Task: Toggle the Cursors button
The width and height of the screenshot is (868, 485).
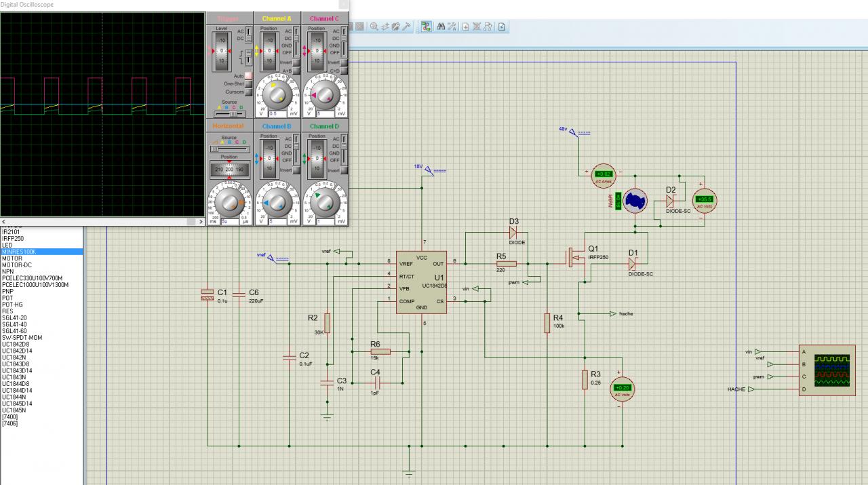Action: click(x=249, y=92)
